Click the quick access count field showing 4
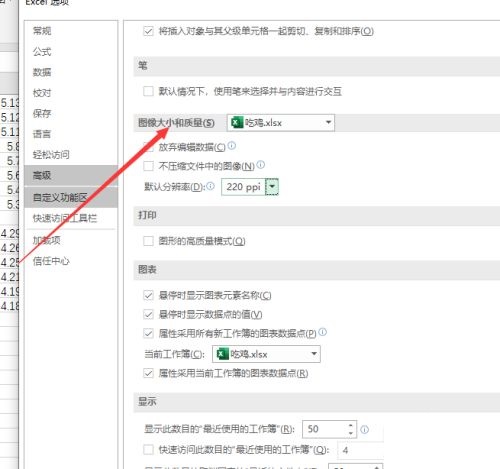Screen dimensions: 500x469 [x=361, y=450]
